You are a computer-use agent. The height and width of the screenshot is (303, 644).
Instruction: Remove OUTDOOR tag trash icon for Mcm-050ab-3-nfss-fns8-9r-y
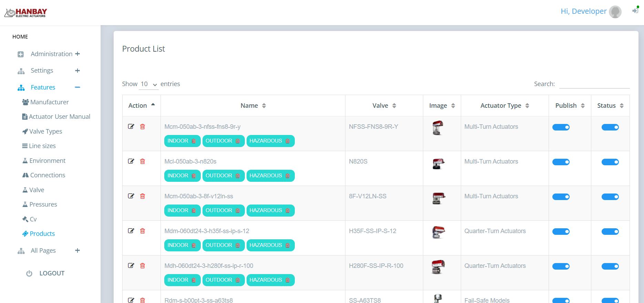[238, 141]
